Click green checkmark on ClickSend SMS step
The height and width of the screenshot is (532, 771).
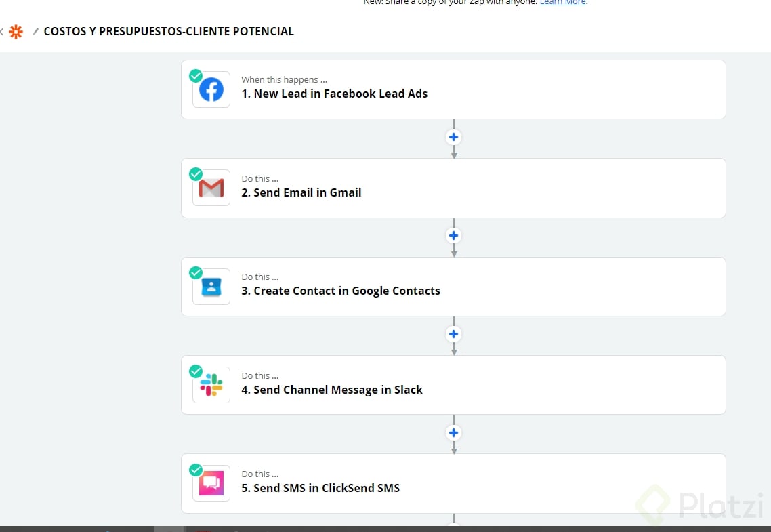click(x=196, y=470)
